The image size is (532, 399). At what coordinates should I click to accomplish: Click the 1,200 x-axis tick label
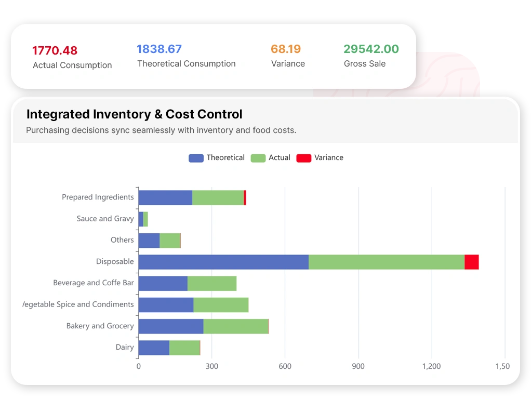click(432, 366)
